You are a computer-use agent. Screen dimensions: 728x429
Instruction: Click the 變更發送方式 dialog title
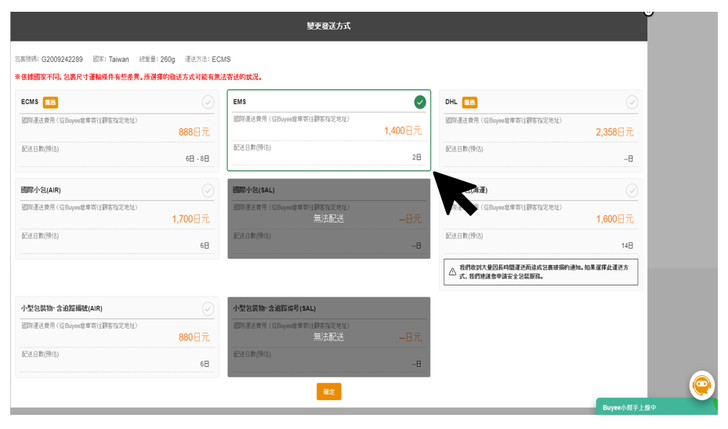(x=329, y=25)
